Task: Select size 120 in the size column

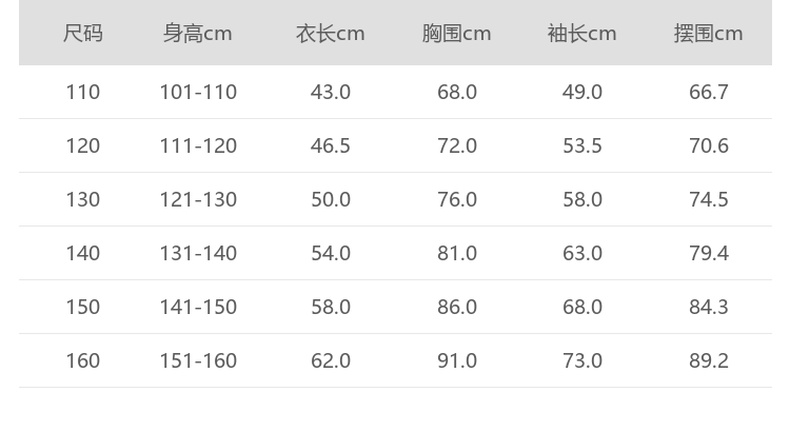Action: [x=83, y=146]
